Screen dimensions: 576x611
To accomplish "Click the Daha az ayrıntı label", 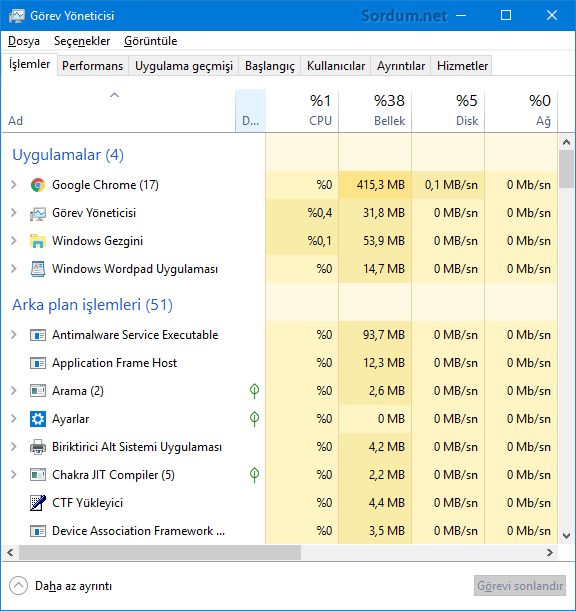I will click(x=73, y=586).
